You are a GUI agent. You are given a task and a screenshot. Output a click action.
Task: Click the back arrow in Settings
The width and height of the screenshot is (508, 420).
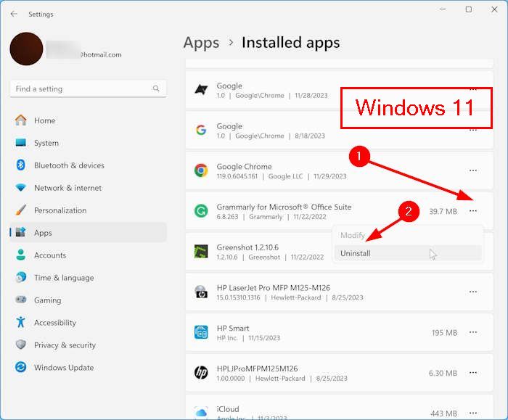pyautogui.click(x=14, y=14)
